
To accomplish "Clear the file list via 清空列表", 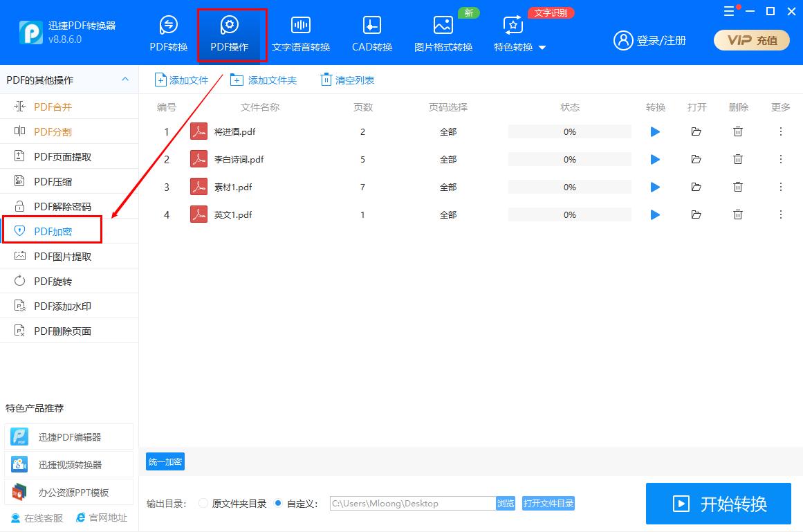I will [347, 80].
